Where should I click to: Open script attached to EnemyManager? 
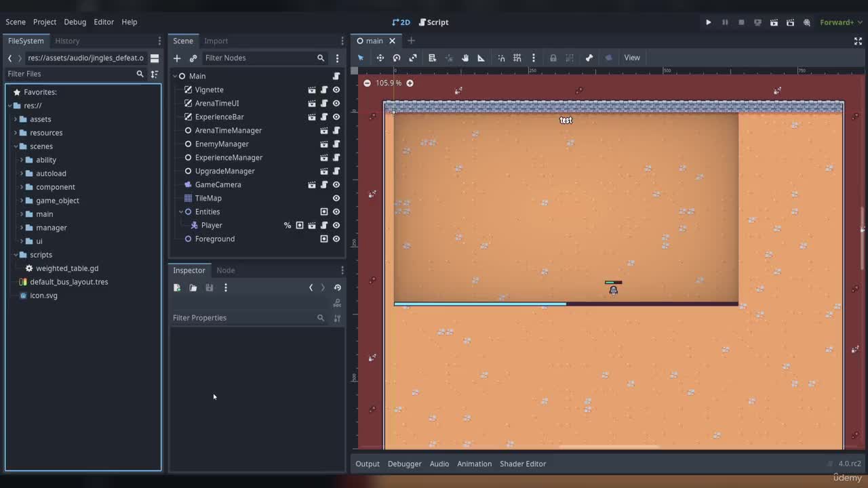336,144
